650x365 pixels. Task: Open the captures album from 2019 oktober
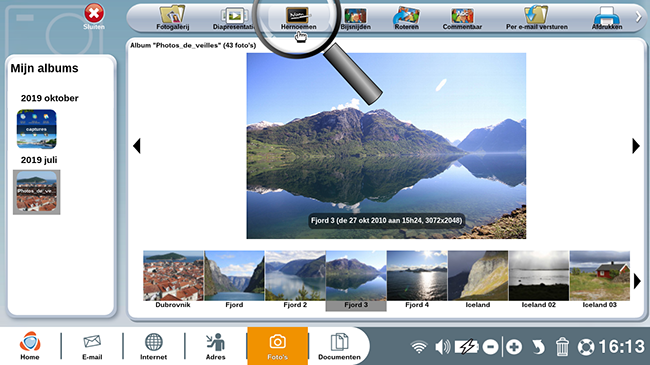click(x=36, y=129)
